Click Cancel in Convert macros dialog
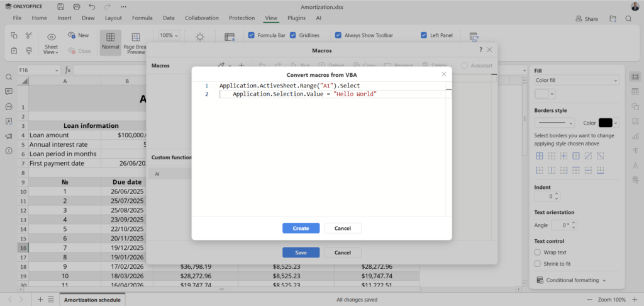The image size is (644, 306). coord(343,229)
